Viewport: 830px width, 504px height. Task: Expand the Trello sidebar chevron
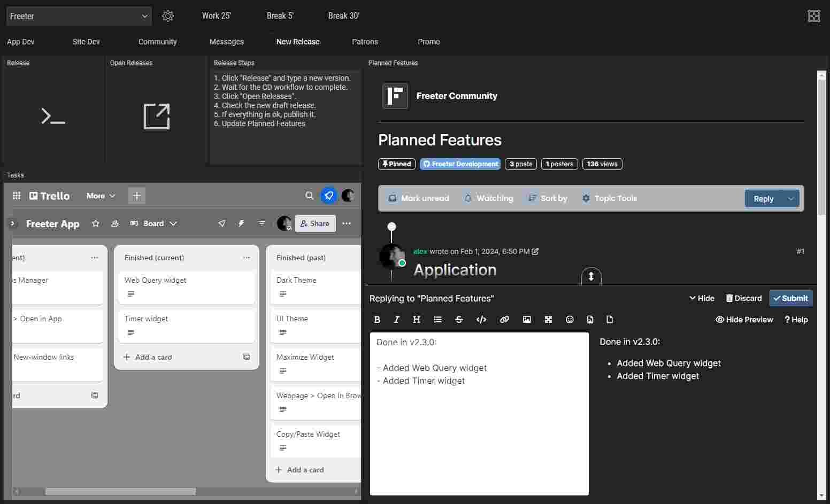(12, 223)
